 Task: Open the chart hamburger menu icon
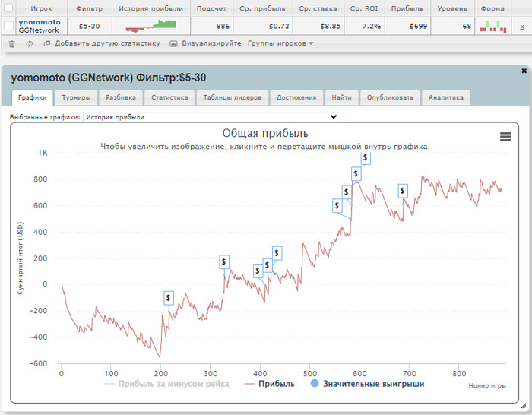[505, 137]
